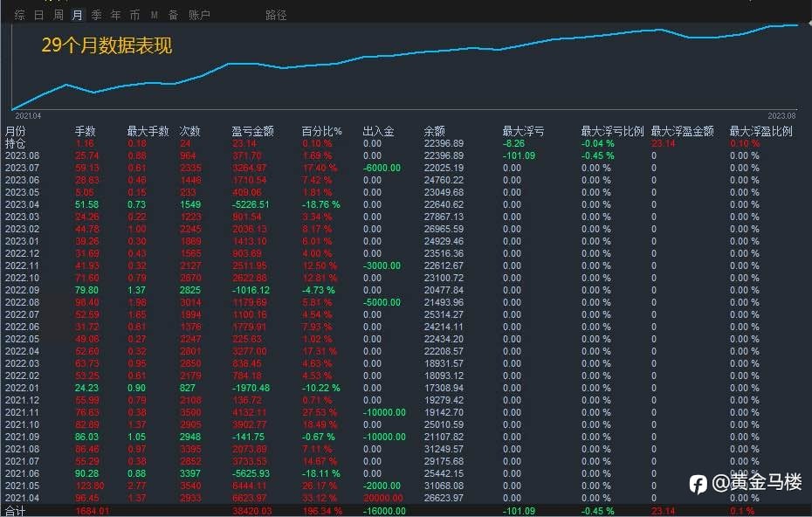Viewport: 812px width, 517px height.
Task: Switch to the 季 quarterly tab
Action: [x=96, y=15]
